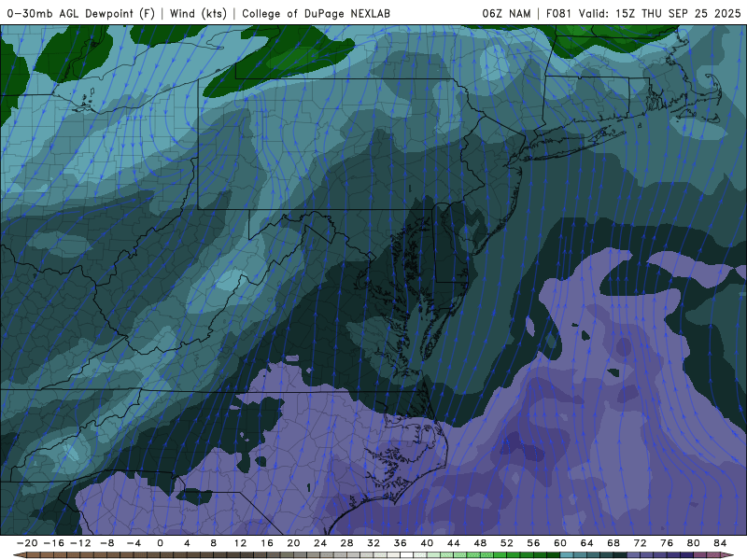Click the 24 legend value
The height and width of the screenshot is (560, 747).
tap(320, 543)
